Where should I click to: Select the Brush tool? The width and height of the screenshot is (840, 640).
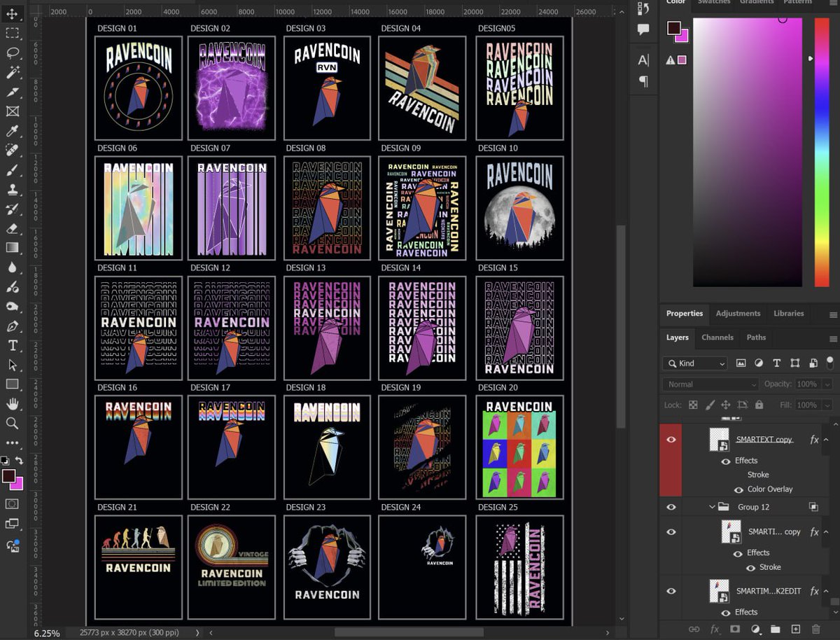click(x=13, y=170)
